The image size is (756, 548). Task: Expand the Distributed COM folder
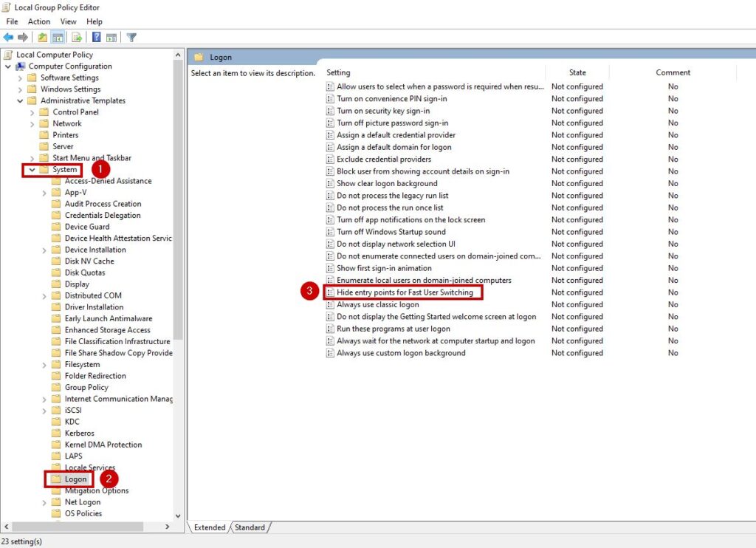pos(44,296)
